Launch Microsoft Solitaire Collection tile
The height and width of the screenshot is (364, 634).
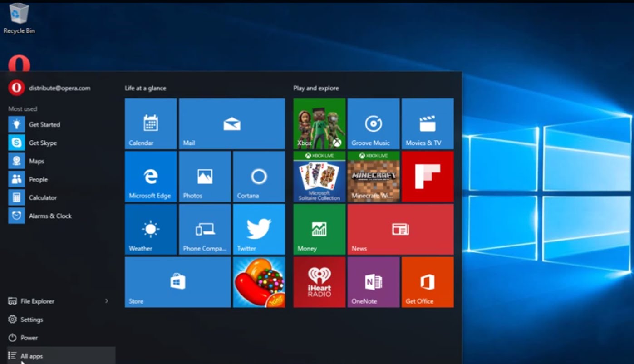[x=319, y=177]
